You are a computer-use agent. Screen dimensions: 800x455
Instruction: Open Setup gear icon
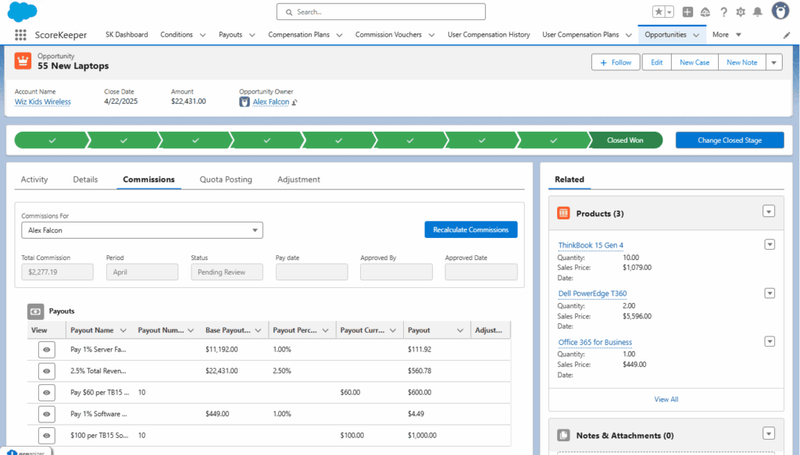tap(740, 12)
